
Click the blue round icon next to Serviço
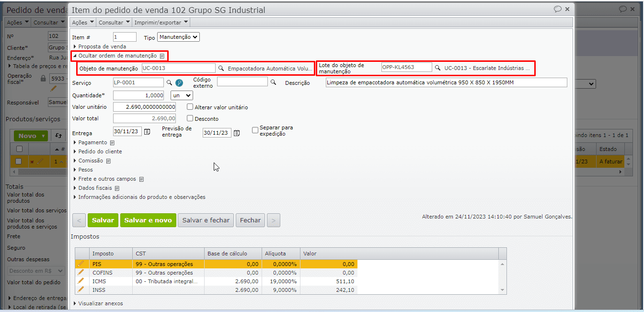(x=179, y=82)
